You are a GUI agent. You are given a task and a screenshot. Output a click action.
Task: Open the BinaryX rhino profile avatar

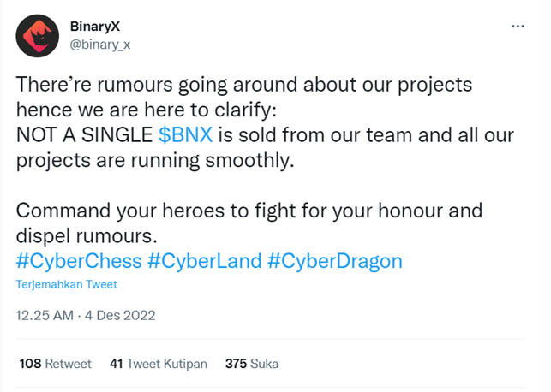pos(37,36)
